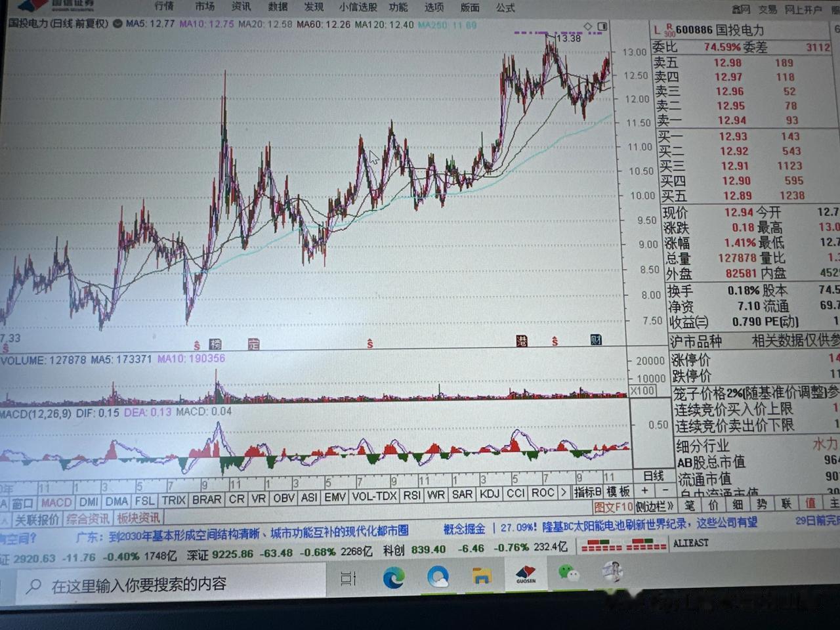The height and width of the screenshot is (630, 840).
Task: Click the R300 badge beside 600886
Action: [669, 30]
